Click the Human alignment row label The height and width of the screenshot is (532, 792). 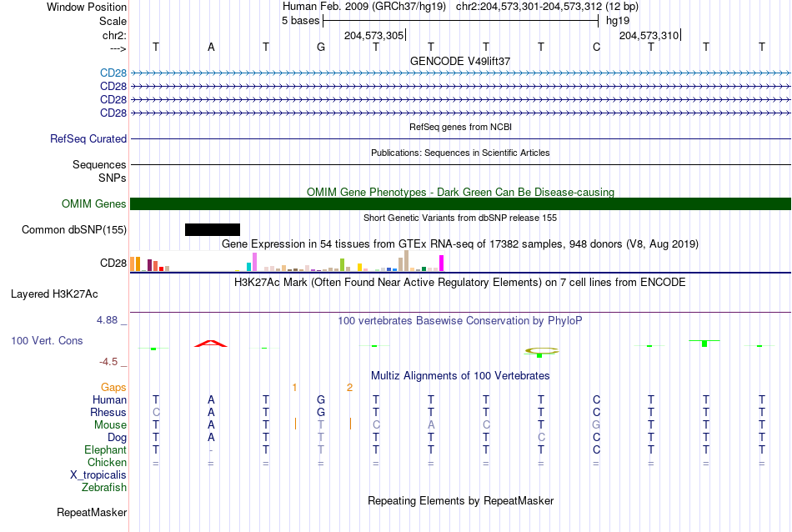[109, 400]
